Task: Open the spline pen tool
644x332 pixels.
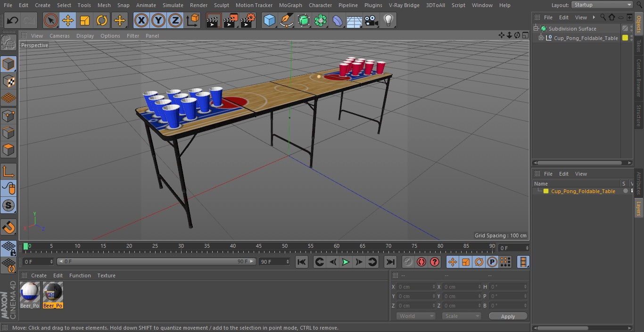Action: pos(286,21)
